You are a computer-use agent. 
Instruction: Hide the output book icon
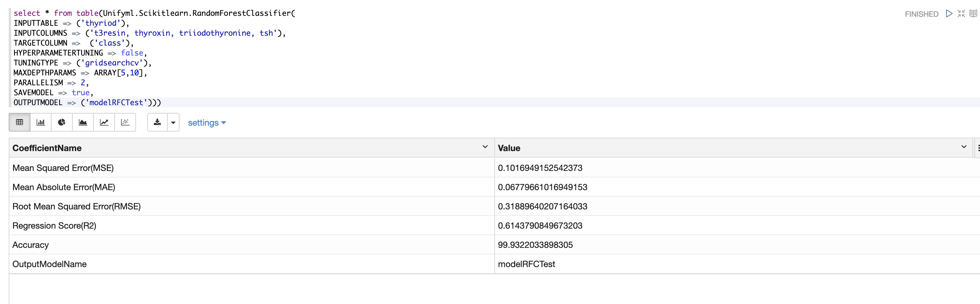click(973, 14)
